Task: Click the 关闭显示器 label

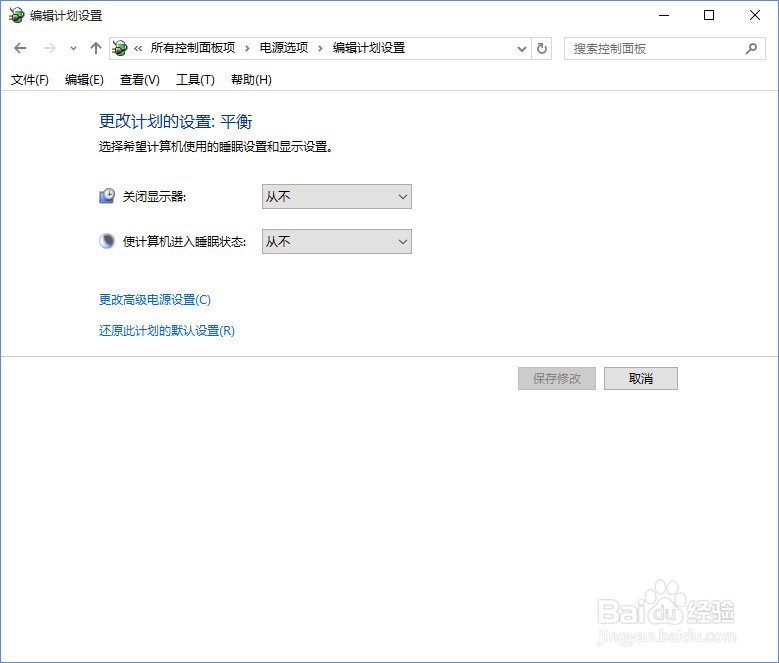Action: pyautogui.click(x=154, y=197)
